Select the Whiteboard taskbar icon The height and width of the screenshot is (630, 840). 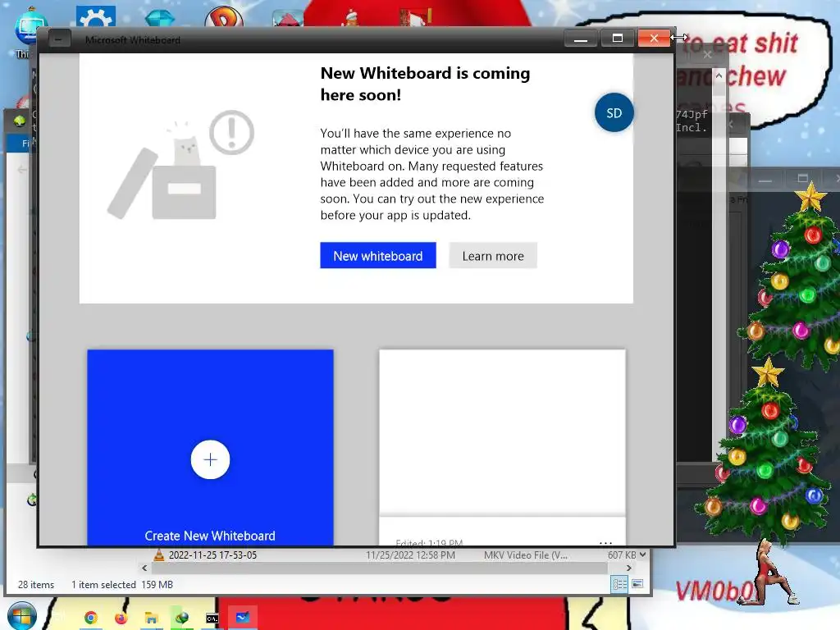tap(243, 618)
